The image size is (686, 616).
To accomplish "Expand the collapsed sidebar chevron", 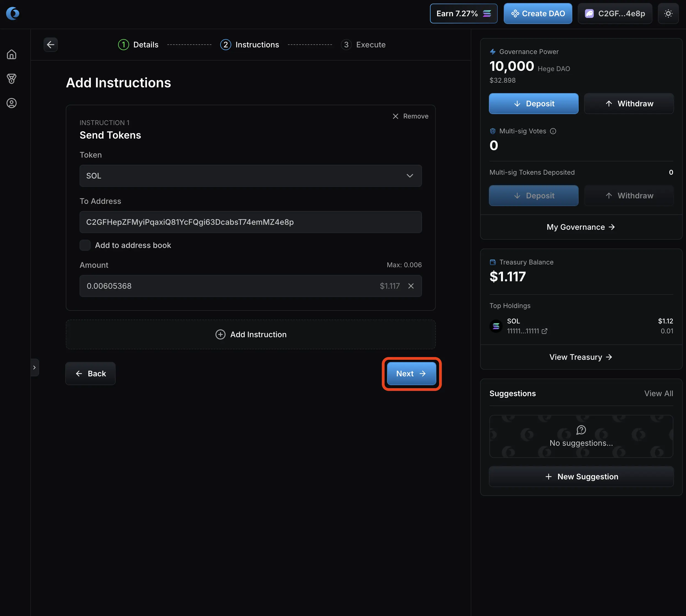I will tap(34, 368).
